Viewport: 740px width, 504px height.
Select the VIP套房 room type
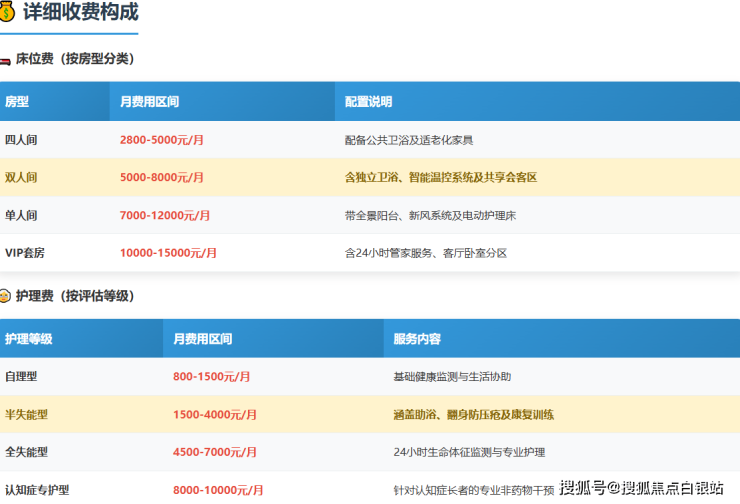25,253
